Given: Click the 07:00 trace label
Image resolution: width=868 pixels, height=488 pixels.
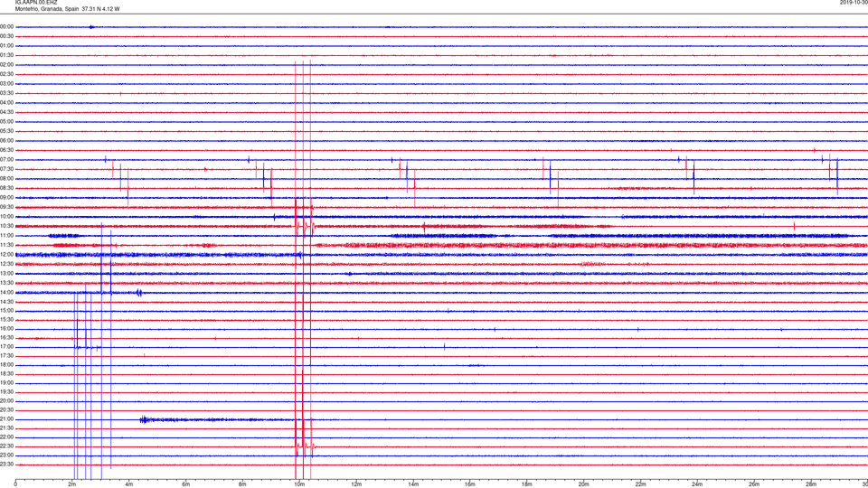Looking at the screenshot, I should coord(6,160).
